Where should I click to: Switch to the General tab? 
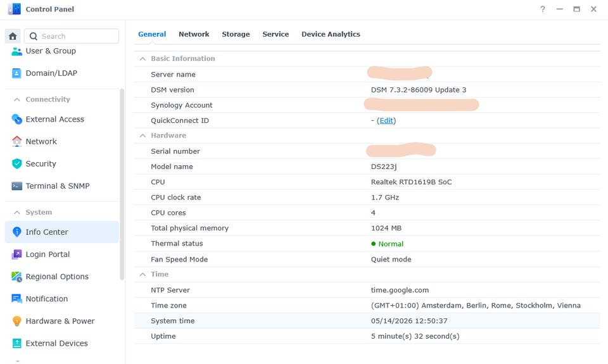152,34
